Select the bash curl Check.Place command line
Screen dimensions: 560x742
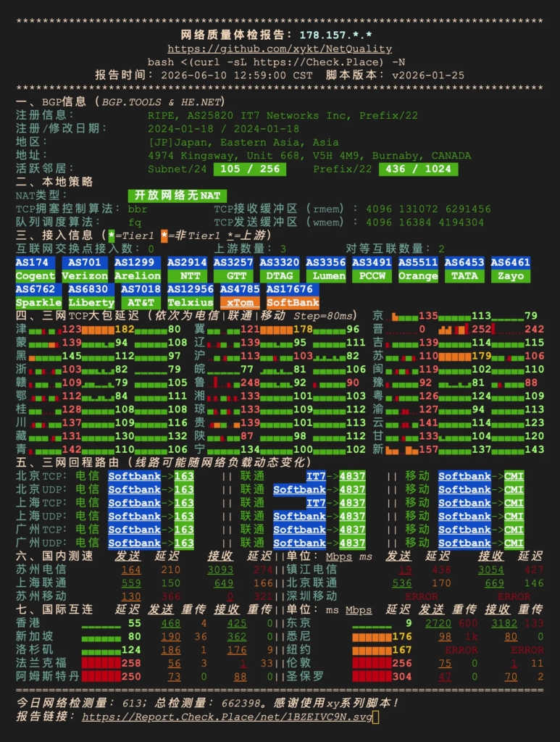tap(276, 62)
